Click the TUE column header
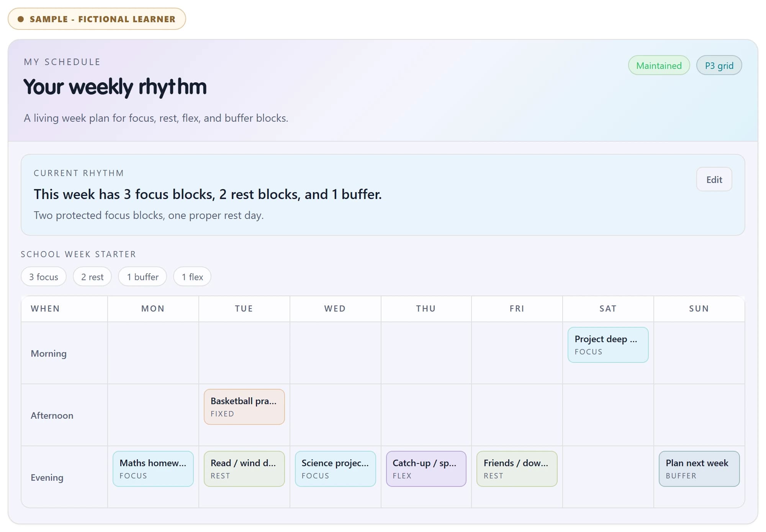The image size is (766, 532). tap(244, 308)
